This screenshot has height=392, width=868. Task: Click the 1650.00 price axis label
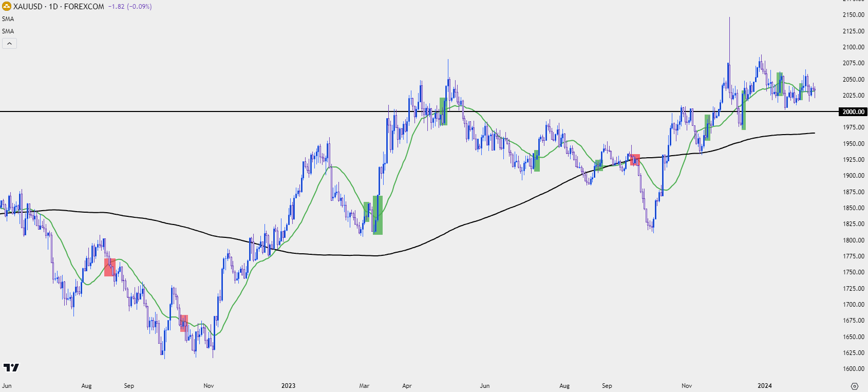pos(853,337)
